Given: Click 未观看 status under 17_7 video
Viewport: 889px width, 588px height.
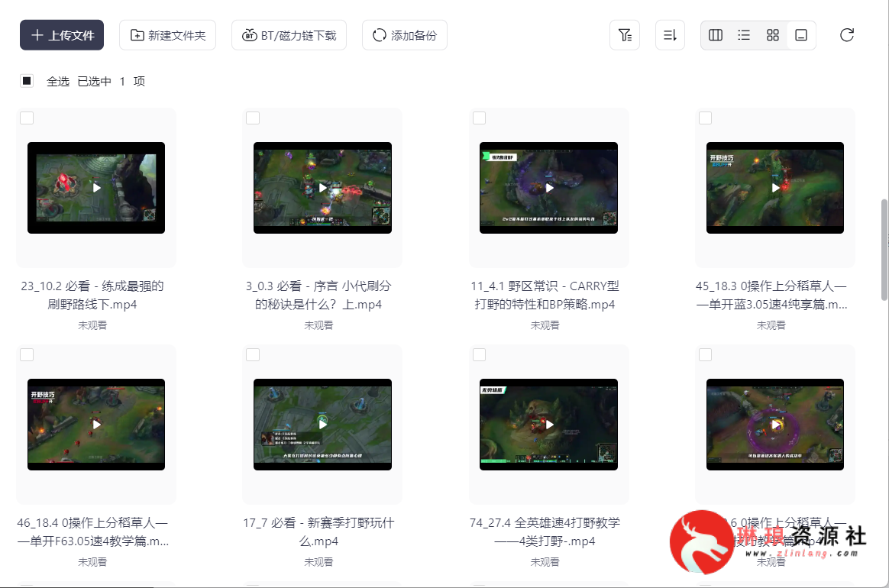Looking at the screenshot, I should [x=318, y=561].
